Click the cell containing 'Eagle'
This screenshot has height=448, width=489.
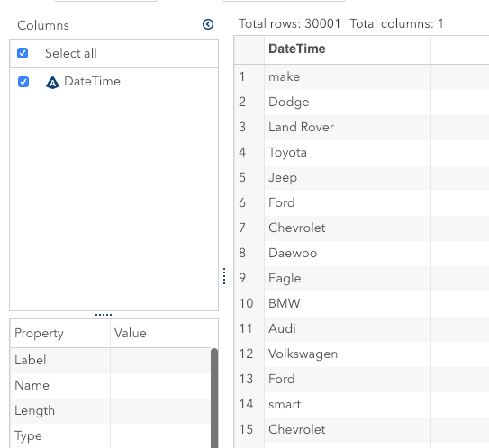[x=348, y=279]
